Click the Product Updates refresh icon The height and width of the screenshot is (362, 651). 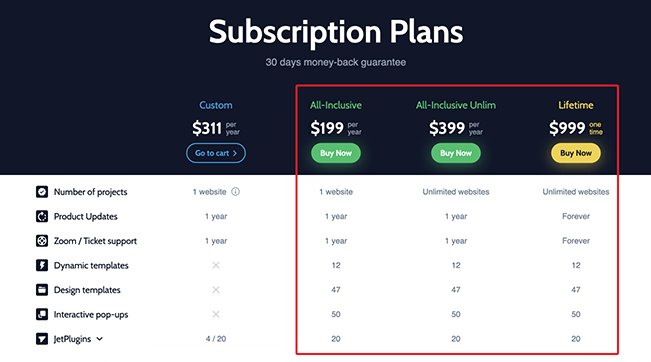click(42, 216)
